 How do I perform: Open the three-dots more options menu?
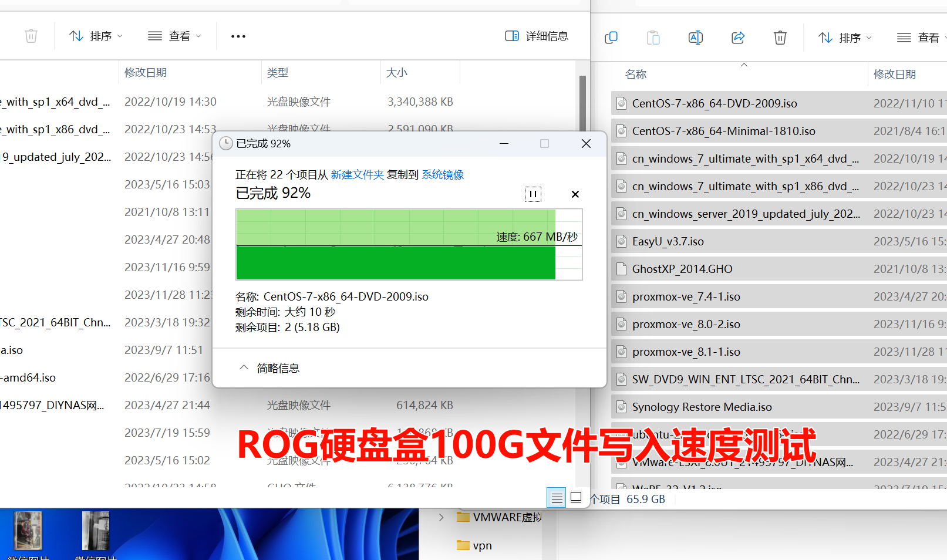pos(238,36)
